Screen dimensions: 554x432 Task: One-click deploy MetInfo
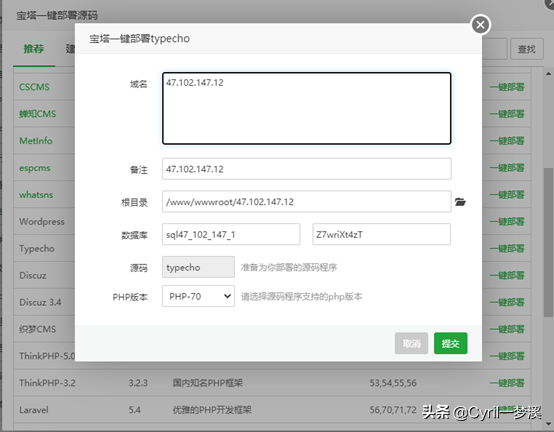point(507,141)
